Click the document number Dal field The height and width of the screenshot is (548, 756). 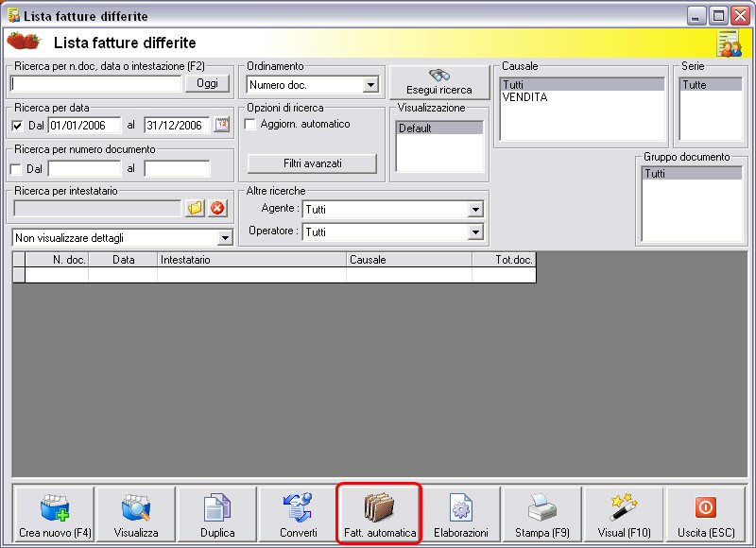tap(84, 169)
